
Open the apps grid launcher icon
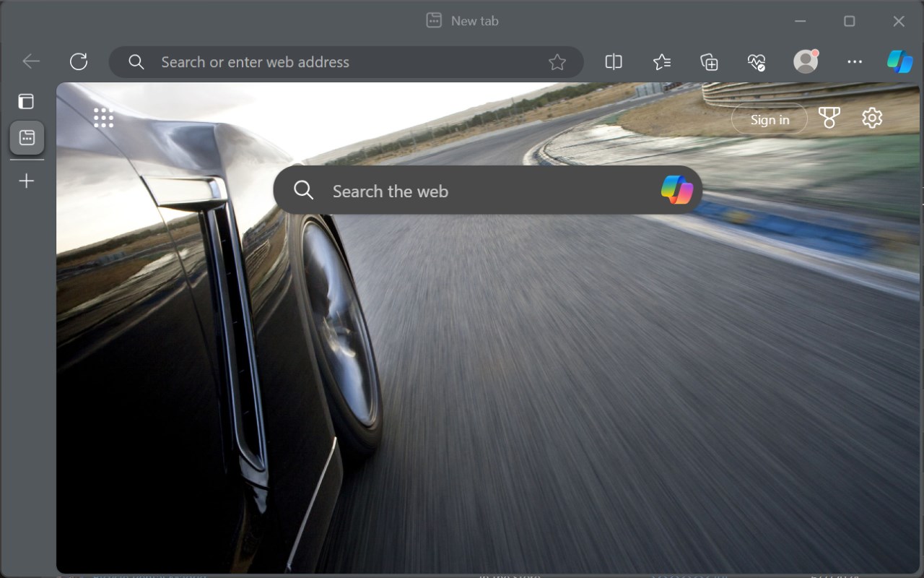[103, 118]
